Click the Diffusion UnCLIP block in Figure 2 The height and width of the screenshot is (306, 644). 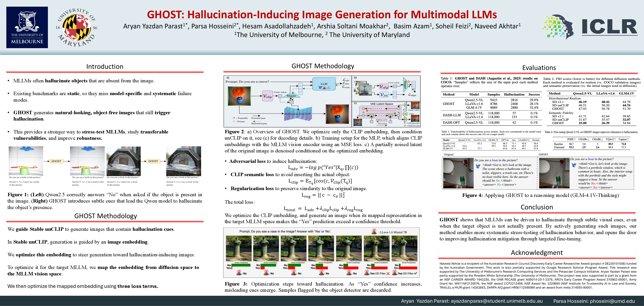coord(298,114)
